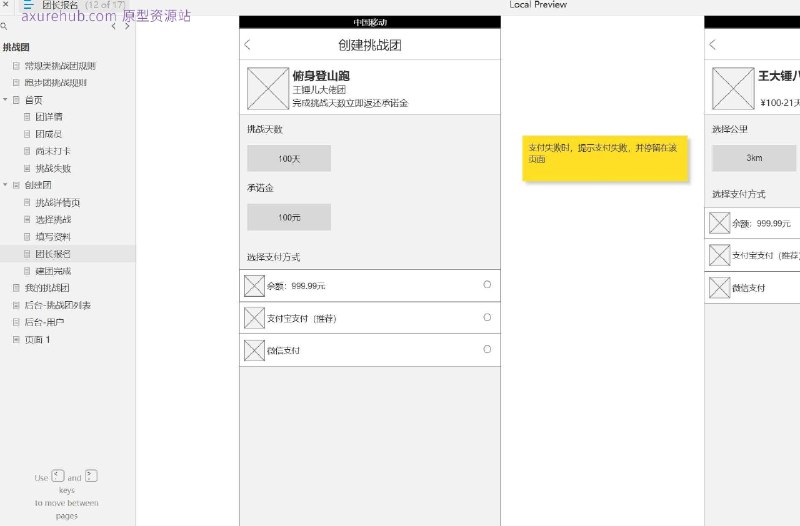Open the 常规类挑战团规则 page

coord(60,66)
